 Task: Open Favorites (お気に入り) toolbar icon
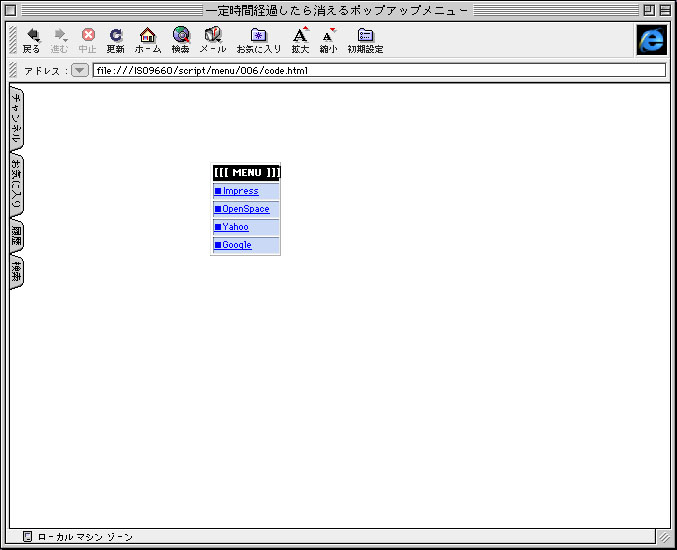[x=259, y=40]
